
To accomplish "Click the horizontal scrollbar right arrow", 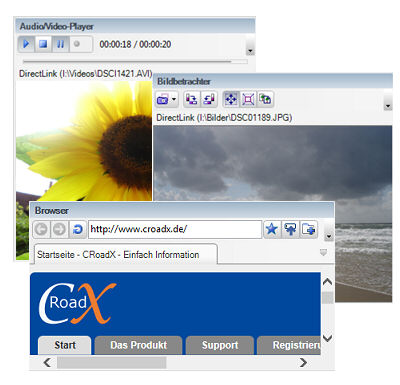I will pos(303,362).
